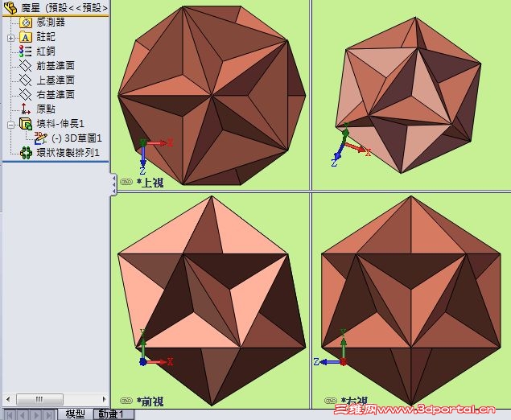Screen dimensions: 511x420
Task: Click the tree panel scroll right arrow
Action: tap(104, 399)
